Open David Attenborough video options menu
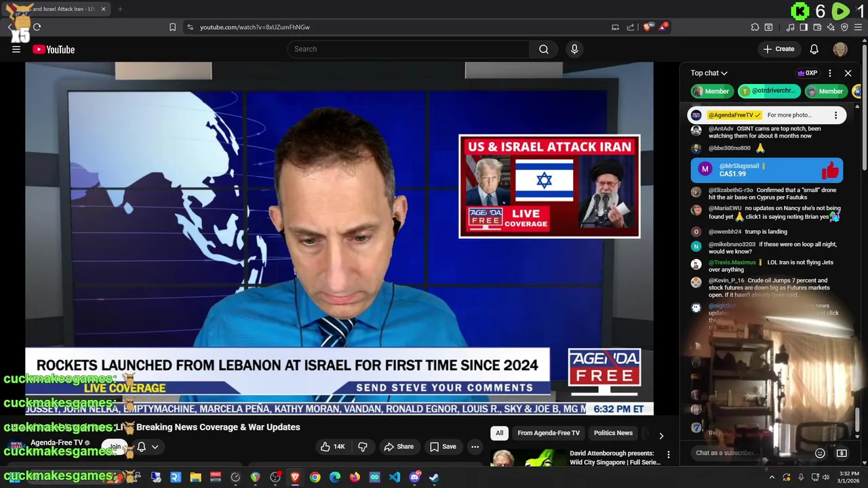Image resolution: width=868 pixels, height=488 pixels. click(669, 455)
